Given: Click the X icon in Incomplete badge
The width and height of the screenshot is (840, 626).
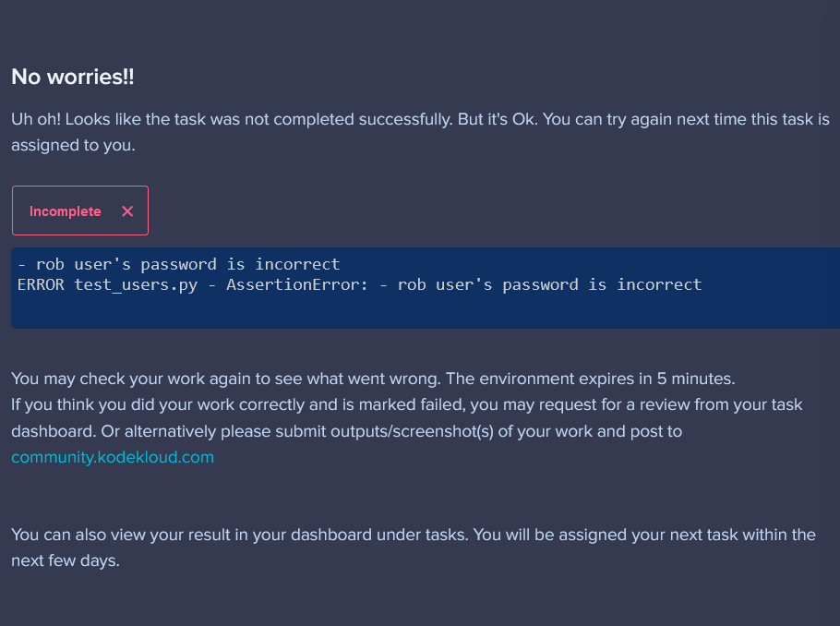Looking at the screenshot, I should 127,211.
